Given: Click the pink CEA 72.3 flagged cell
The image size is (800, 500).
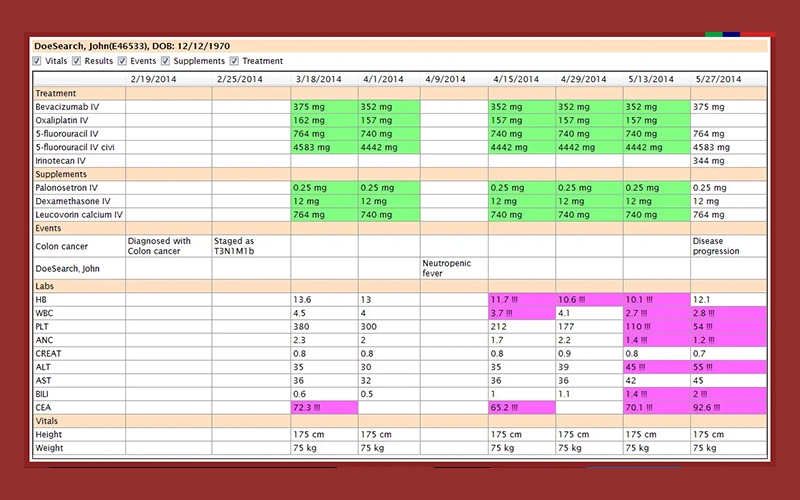Looking at the screenshot, I should tap(324, 408).
